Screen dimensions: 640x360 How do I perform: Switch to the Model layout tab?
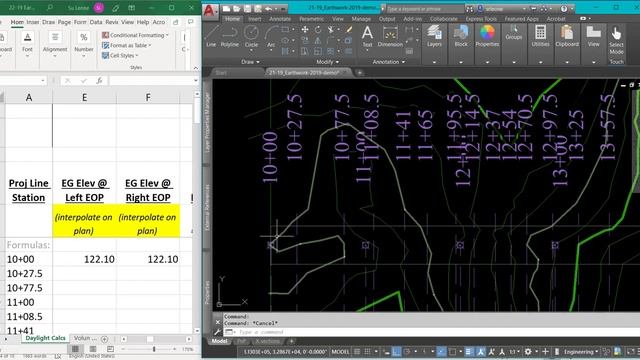pos(219,341)
